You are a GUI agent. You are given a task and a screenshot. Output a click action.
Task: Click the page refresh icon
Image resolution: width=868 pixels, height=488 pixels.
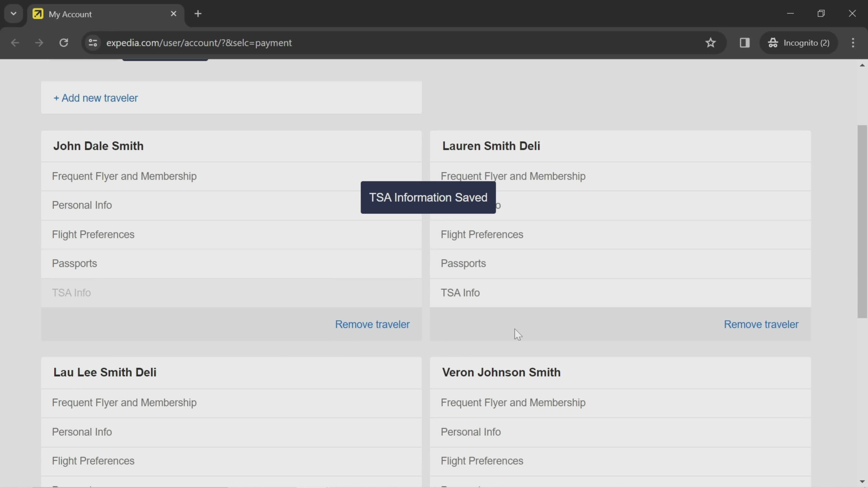pos(64,42)
